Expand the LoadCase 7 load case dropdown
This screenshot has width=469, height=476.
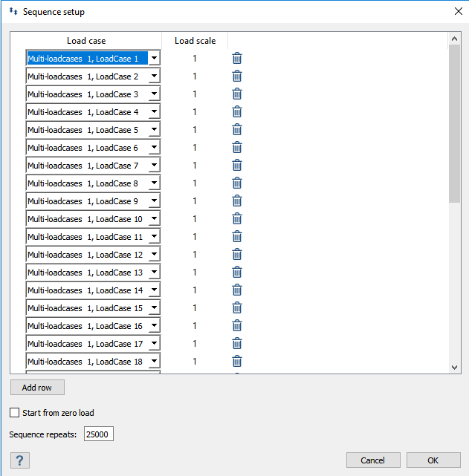tap(153, 166)
